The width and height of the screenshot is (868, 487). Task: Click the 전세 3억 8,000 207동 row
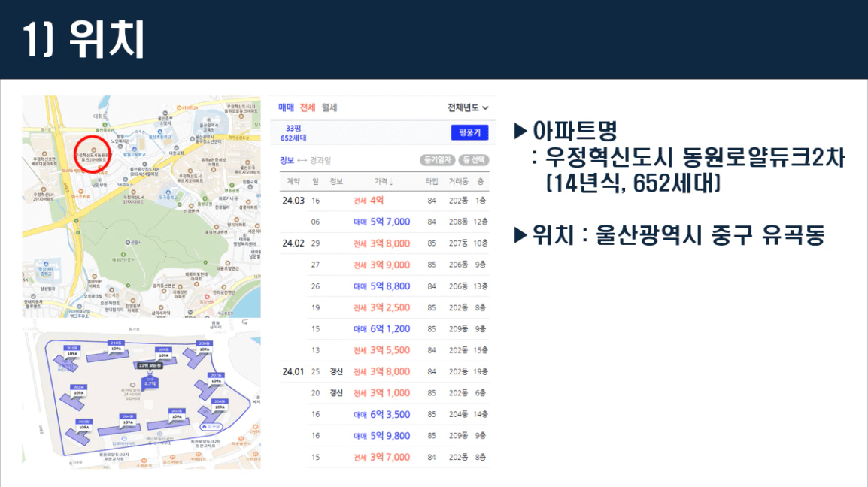pos(384,243)
